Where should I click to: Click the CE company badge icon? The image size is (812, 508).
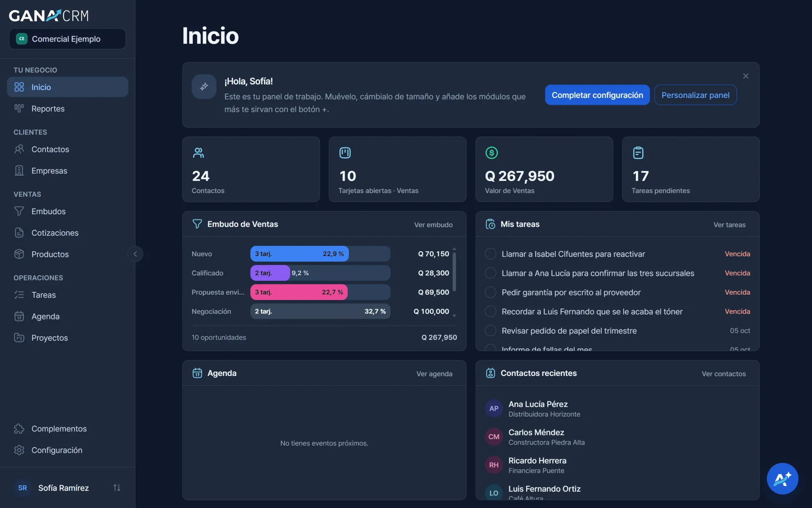[22, 39]
